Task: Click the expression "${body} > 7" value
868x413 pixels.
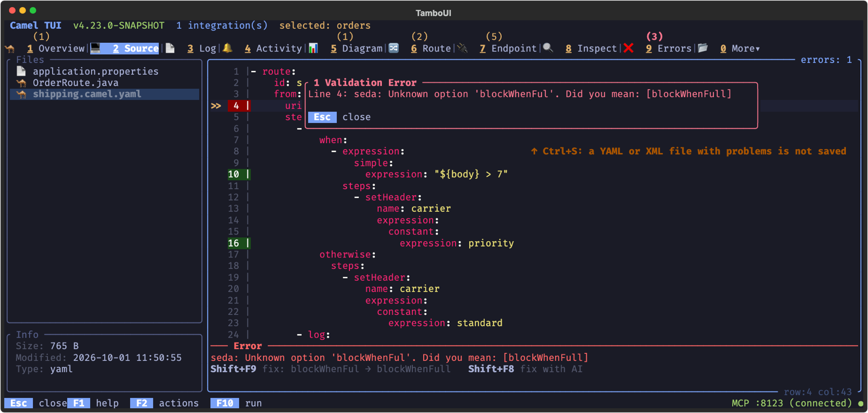Action: [471, 174]
